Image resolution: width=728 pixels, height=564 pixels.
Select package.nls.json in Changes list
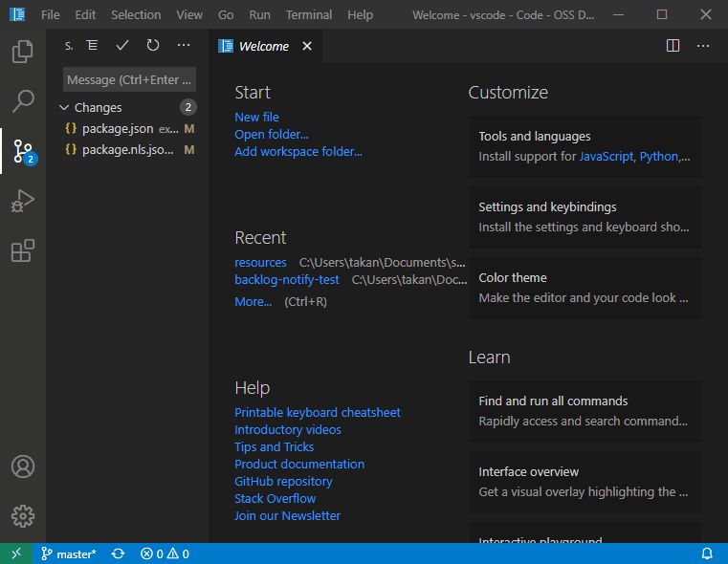[x=127, y=150]
